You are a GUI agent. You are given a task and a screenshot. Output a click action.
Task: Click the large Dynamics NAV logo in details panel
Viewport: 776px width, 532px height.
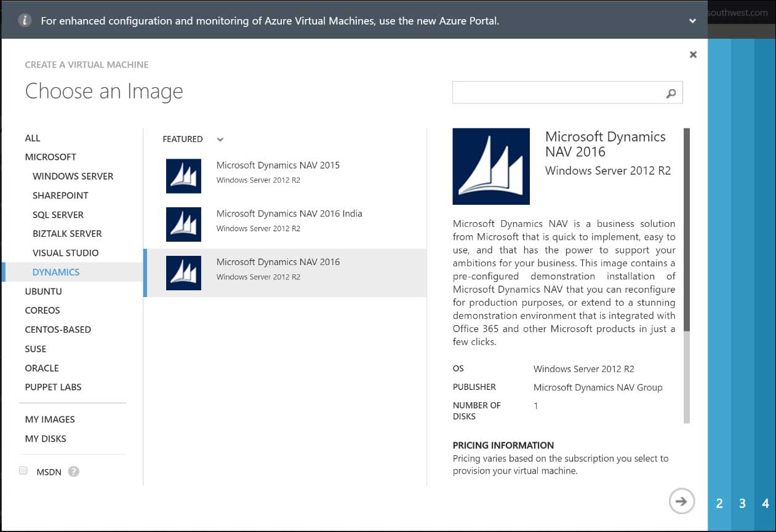tap(490, 166)
